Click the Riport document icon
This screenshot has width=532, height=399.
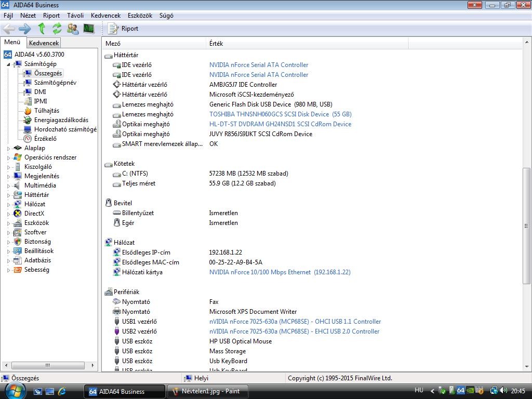[113, 29]
